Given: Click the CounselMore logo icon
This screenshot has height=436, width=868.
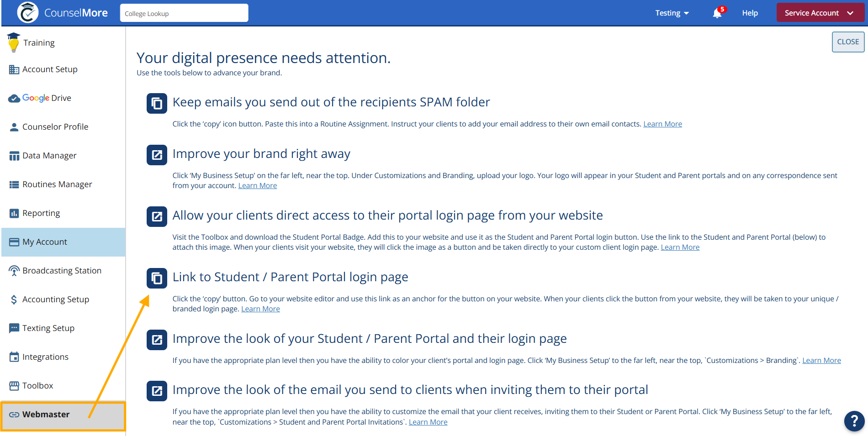Looking at the screenshot, I should tap(28, 13).
